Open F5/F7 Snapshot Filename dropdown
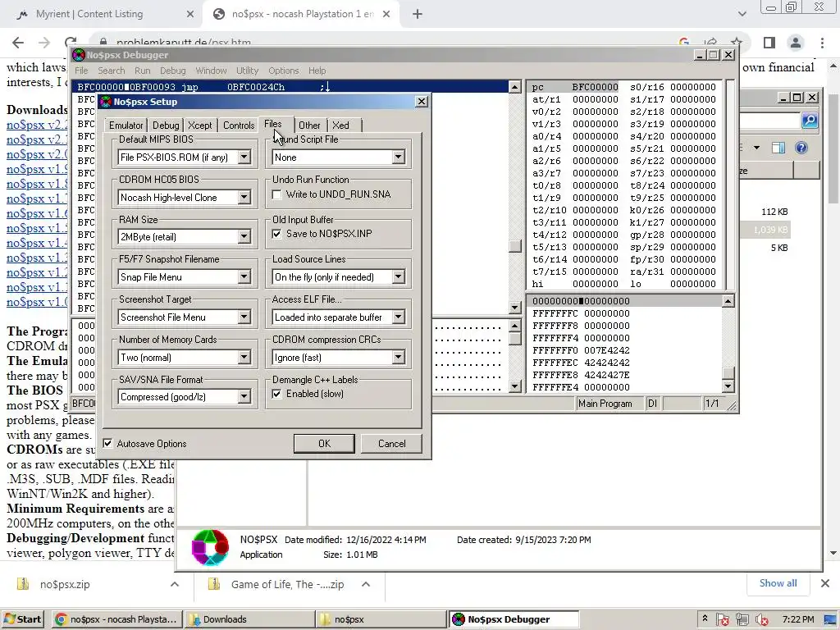This screenshot has height=630, width=840. tap(244, 277)
